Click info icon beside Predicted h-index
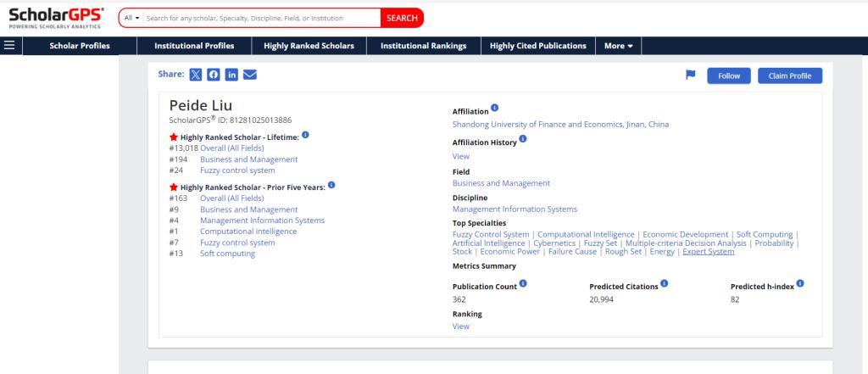This screenshot has width=868, height=374. pos(800,284)
